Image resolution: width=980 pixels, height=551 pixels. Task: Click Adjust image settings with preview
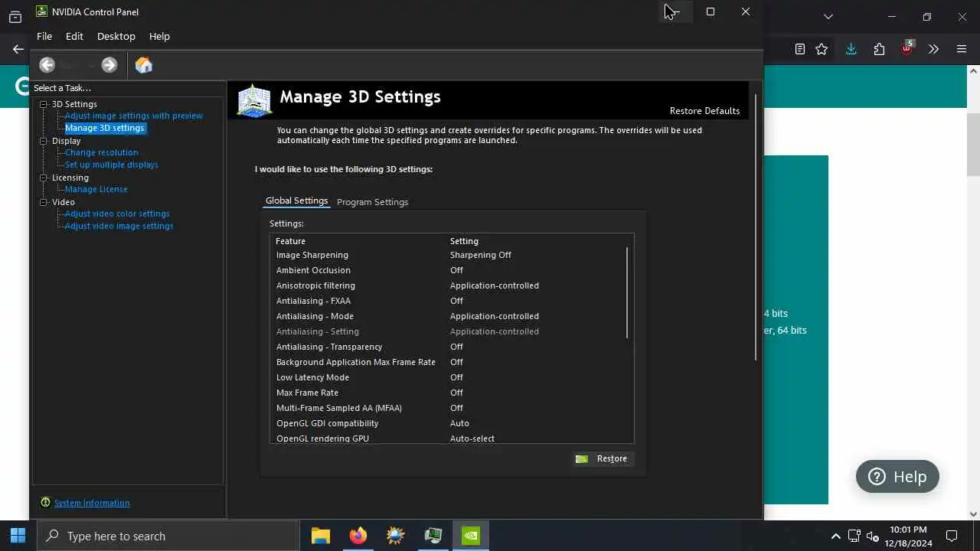[x=134, y=116]
